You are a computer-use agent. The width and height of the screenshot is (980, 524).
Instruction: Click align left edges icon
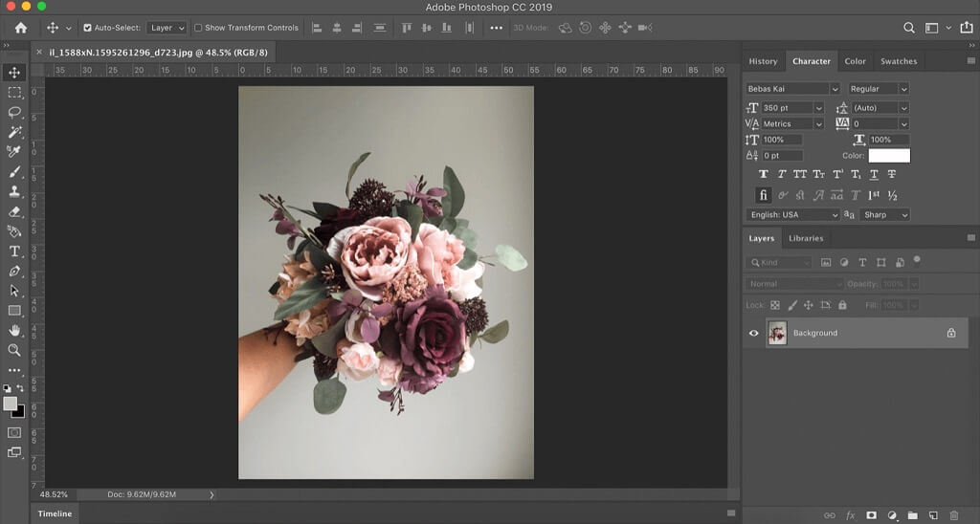[317, 28]
